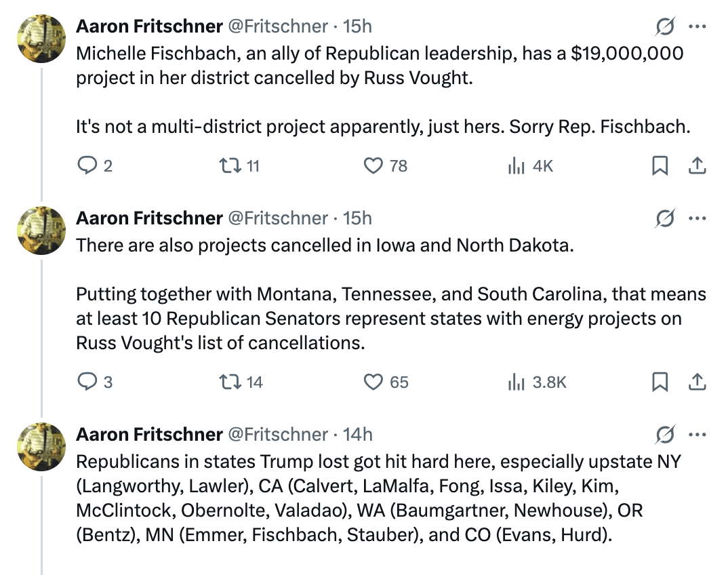728x575 pixels.
Task: Open more options on second tweet
Action: (697, 218)
